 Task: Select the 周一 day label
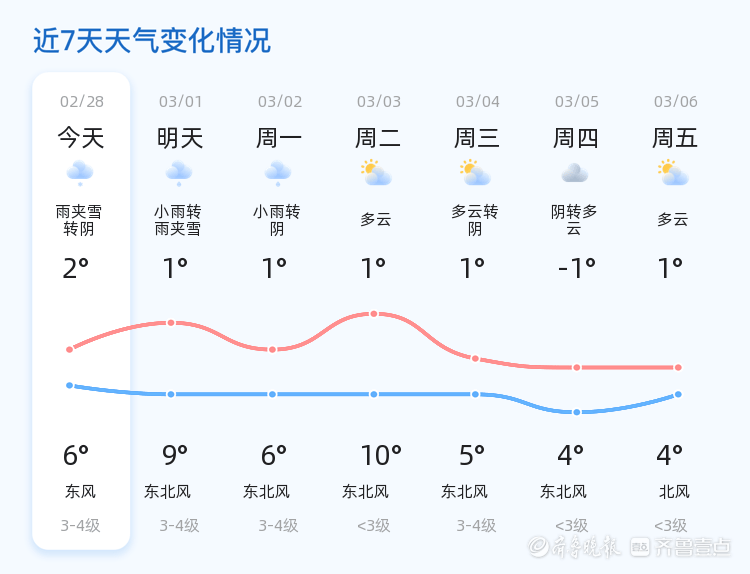tap(279, 138)
